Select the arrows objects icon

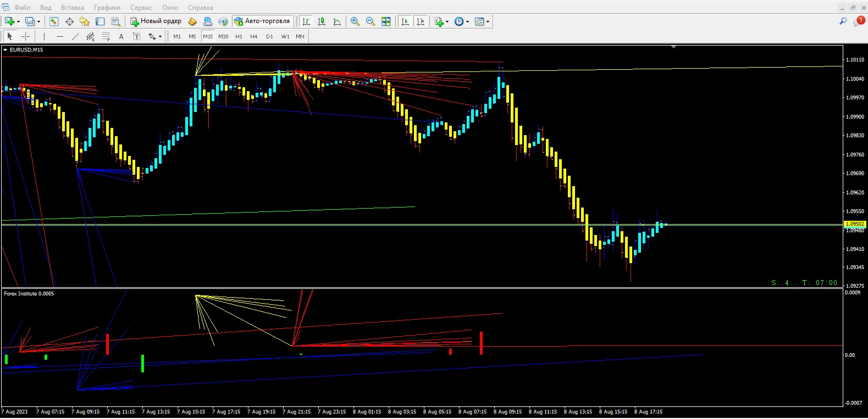point(152,37)
